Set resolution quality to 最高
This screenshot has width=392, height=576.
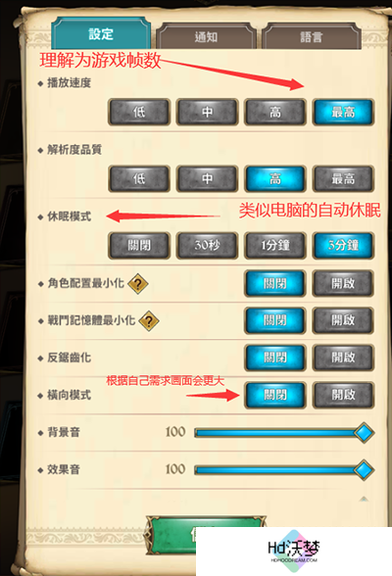343,179
